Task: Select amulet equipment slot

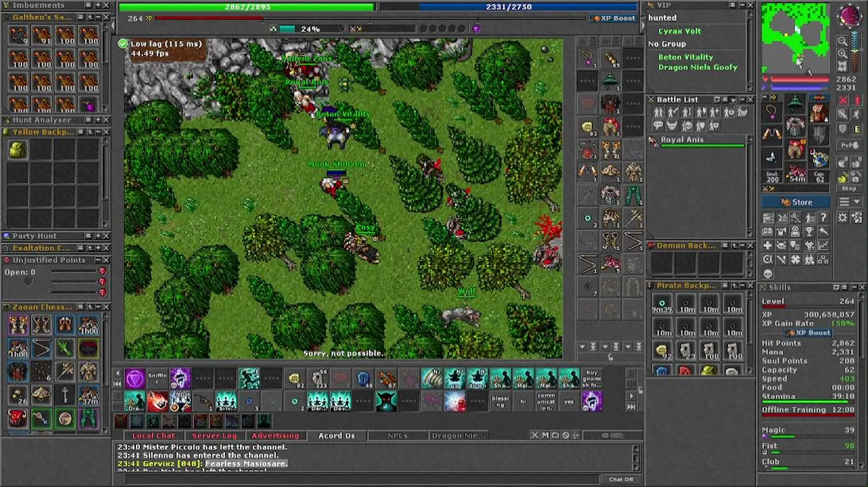Action: (x=772, y=112)
